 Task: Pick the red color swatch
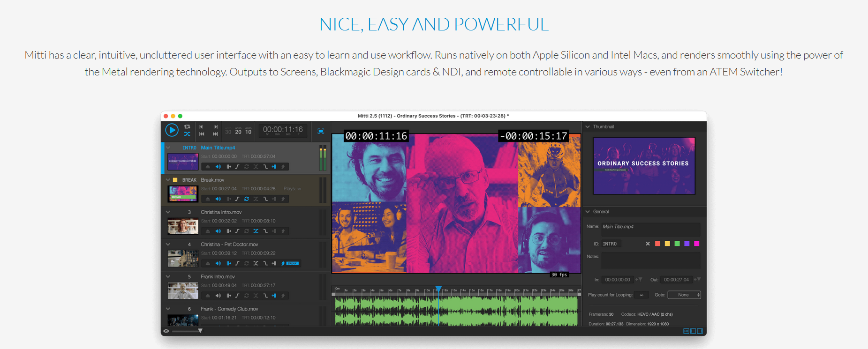click(x=657, y=244)
